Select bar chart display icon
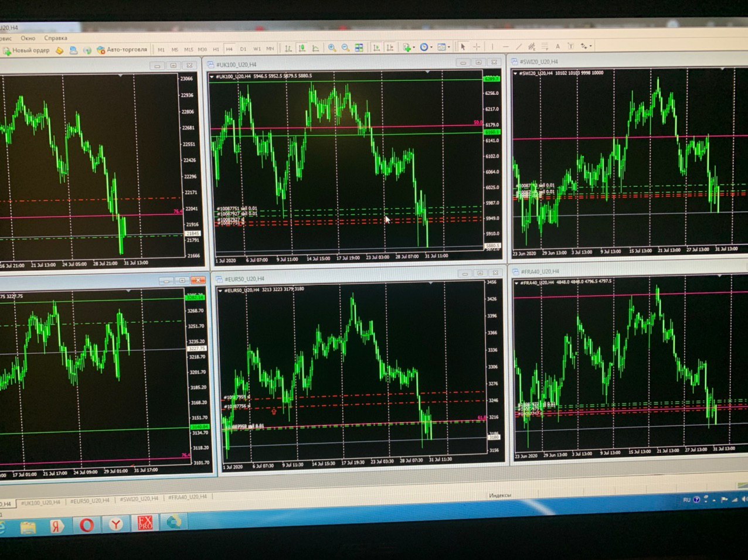The width and height of the screenshot is (748, 560). [x=288, y=48]
